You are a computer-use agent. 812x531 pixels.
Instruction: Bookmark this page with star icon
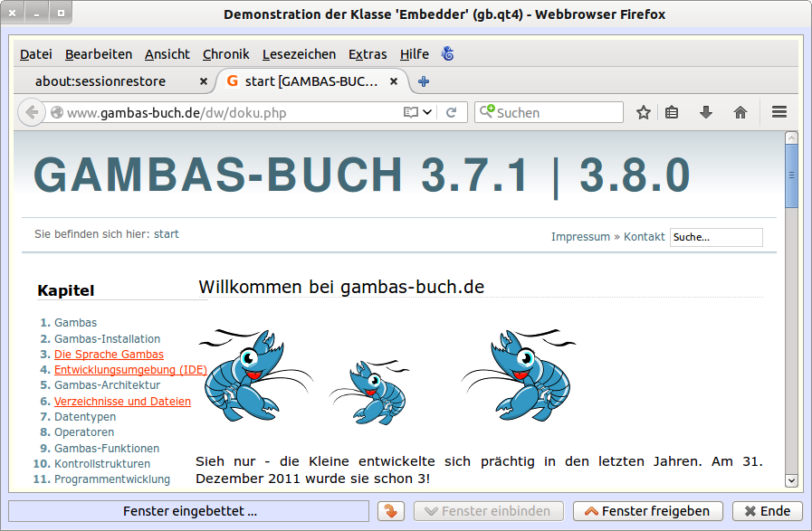644,112
